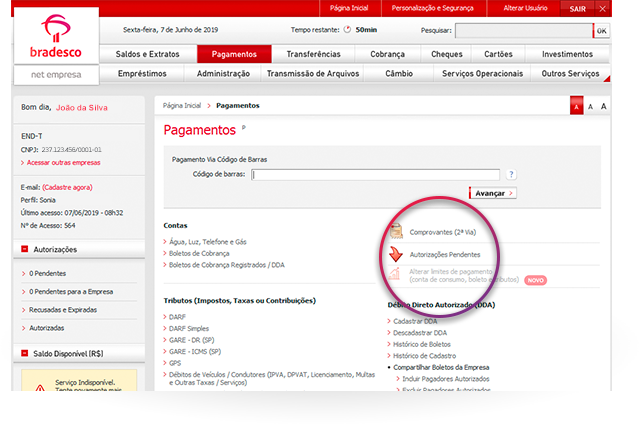Screen dimensions: 639x424
Task: Expand Compartilhar Boletos da Empresa item
Action: [389, 366]
